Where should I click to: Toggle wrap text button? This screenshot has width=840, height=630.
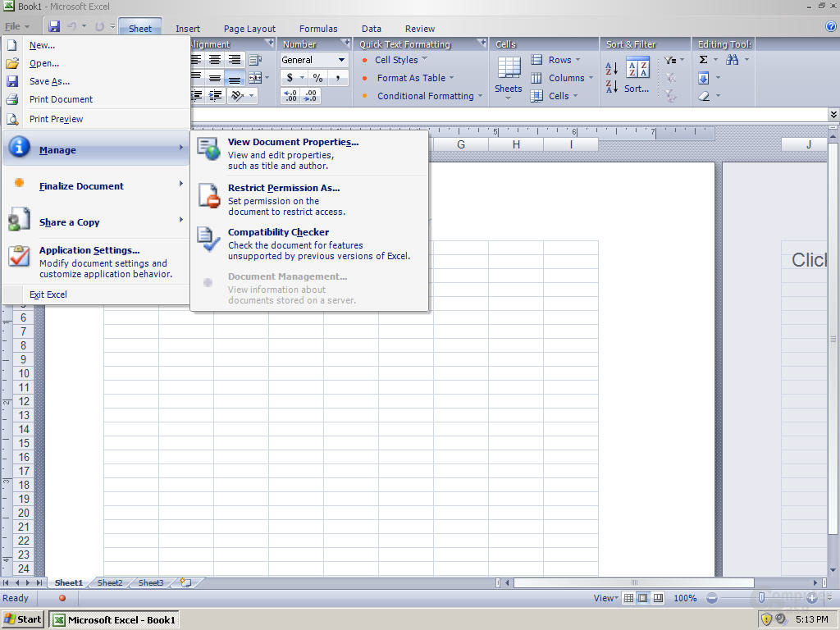pyautogui.click(x=255, y=59)
